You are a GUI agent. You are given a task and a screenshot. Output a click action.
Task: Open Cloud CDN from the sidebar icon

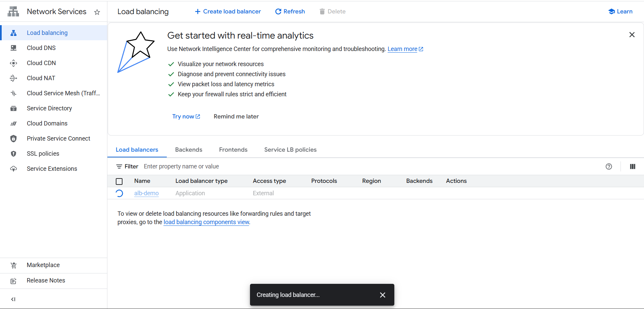pos(13,63)
